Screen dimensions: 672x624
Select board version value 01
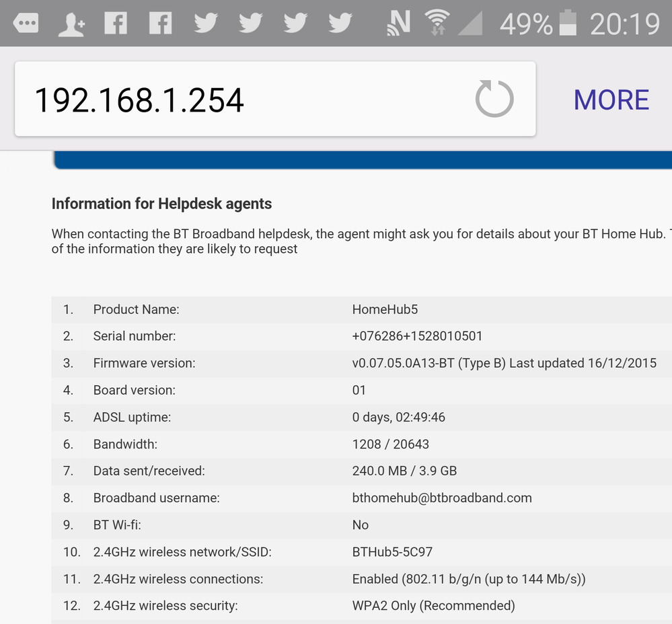click(359, 390)
